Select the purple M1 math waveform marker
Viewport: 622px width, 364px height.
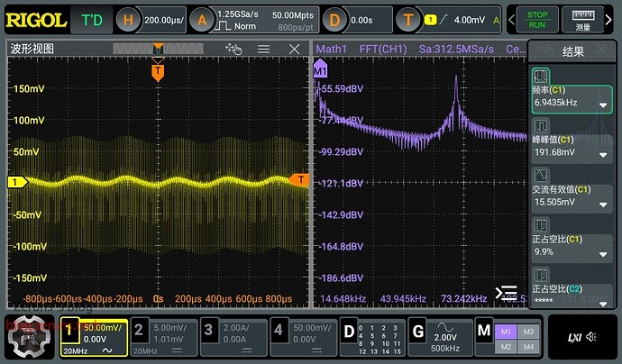click(320, 69)
